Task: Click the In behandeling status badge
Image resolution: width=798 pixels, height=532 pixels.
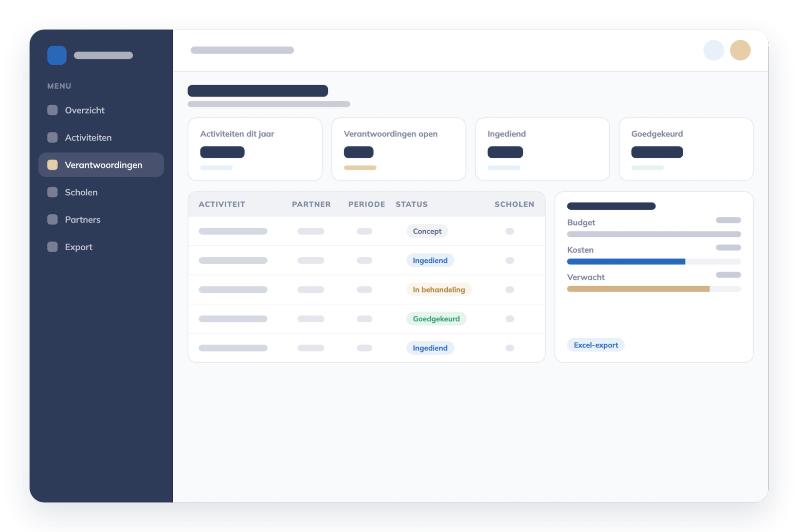Action: coord(439,290)
